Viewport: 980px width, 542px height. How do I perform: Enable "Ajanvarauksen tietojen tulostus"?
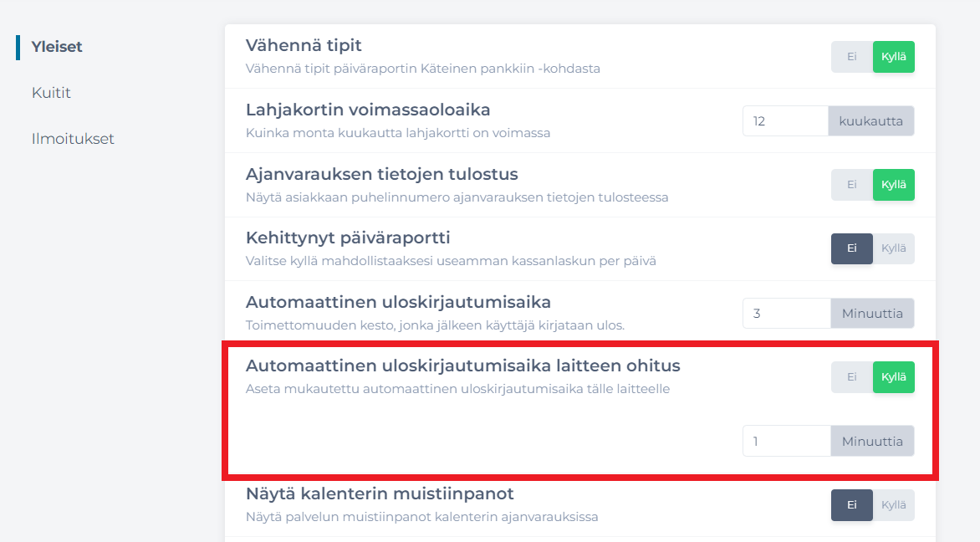(891, 184)
